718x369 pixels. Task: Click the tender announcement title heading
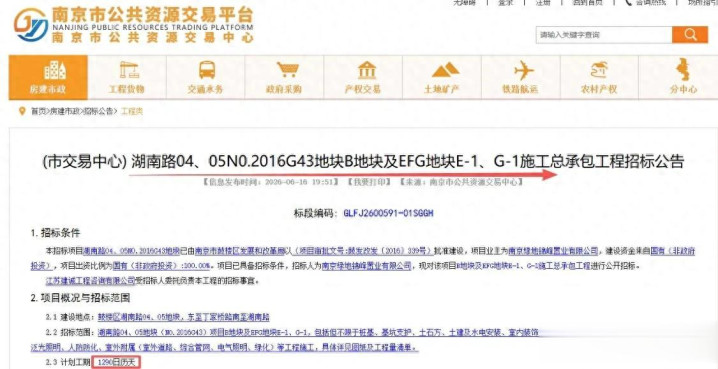pyautogui.click(x=363, y=162)
